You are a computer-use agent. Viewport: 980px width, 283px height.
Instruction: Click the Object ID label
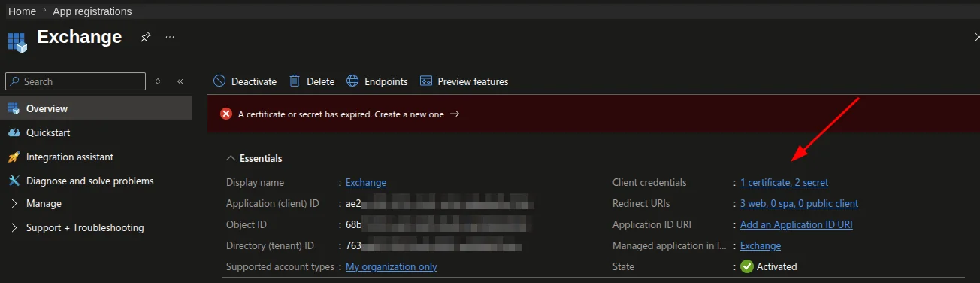247,224
